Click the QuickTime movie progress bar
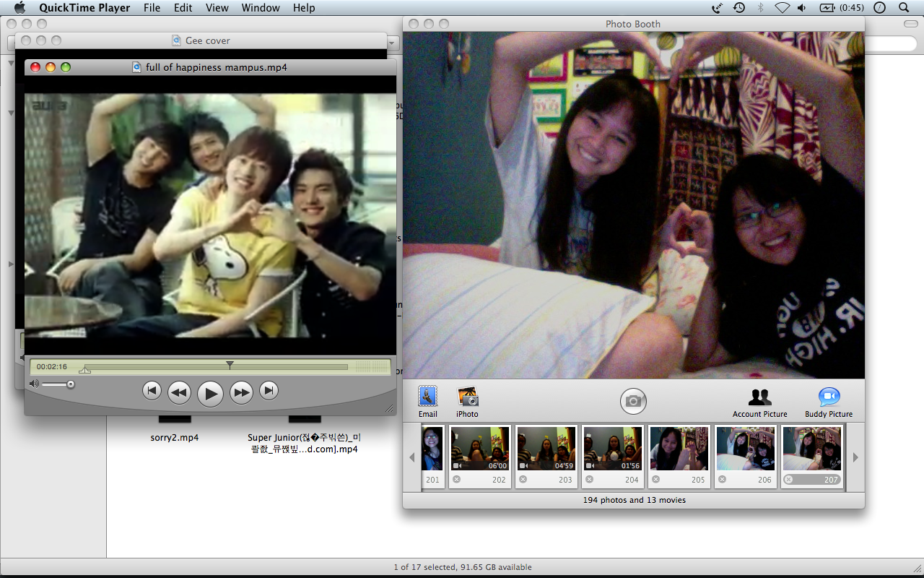This screenshot has height=578, width=924. [215, 367]
